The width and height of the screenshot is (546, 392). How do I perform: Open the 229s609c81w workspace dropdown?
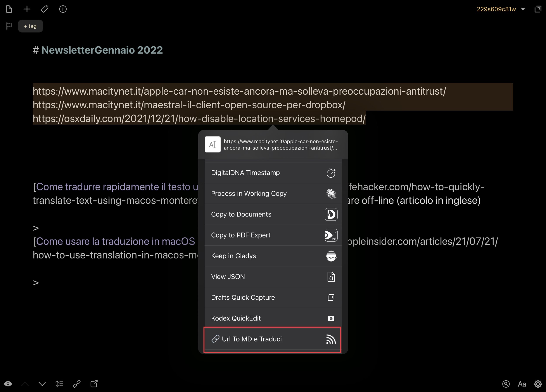tap(501, 9)
